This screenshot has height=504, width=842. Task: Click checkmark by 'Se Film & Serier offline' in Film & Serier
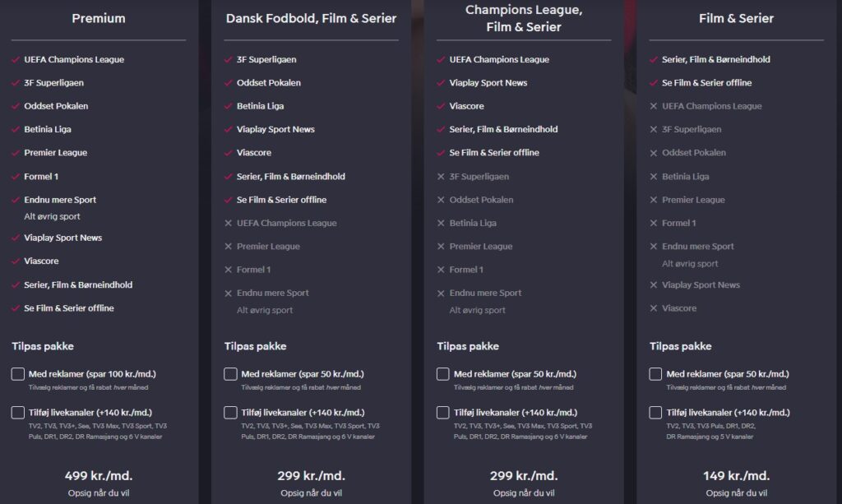coord(654,83)
